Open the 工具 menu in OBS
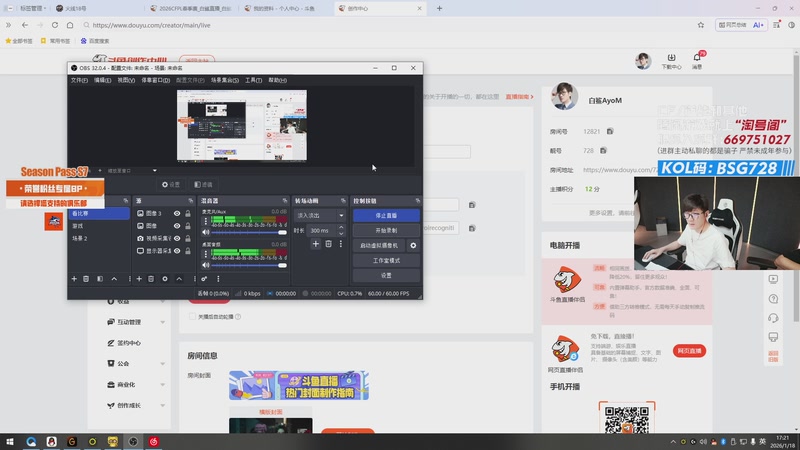This screenshot has width=800, height=450. 254,80
